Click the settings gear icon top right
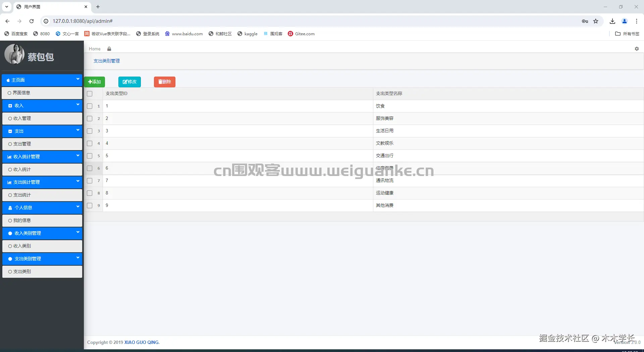Viewport: 644px width, 352px height. [x=636, y=49]
